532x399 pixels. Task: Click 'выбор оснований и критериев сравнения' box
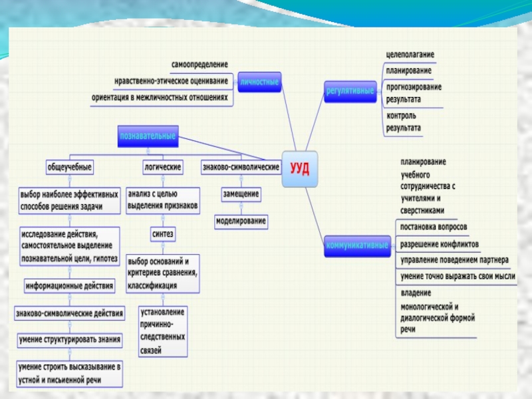point(163,274)
